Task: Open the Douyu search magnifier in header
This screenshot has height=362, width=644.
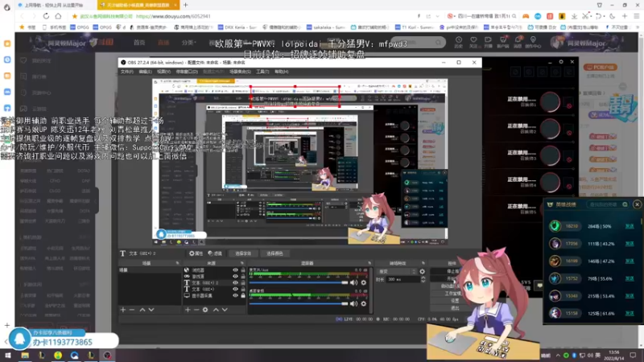Action: point(438,43)
